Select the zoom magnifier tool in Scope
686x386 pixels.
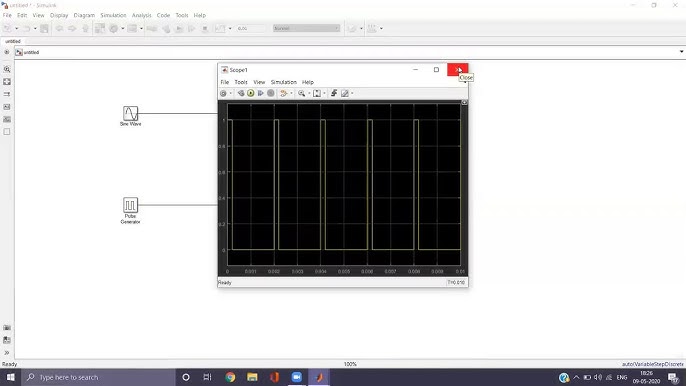pyautogui.click(x=301, y=93)
